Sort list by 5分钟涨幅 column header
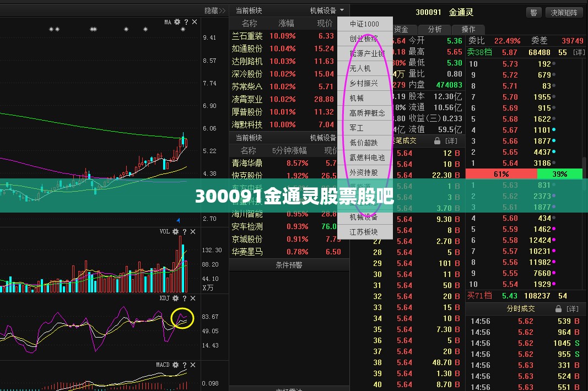Screen dimensions: 588x391 point(289,150)
